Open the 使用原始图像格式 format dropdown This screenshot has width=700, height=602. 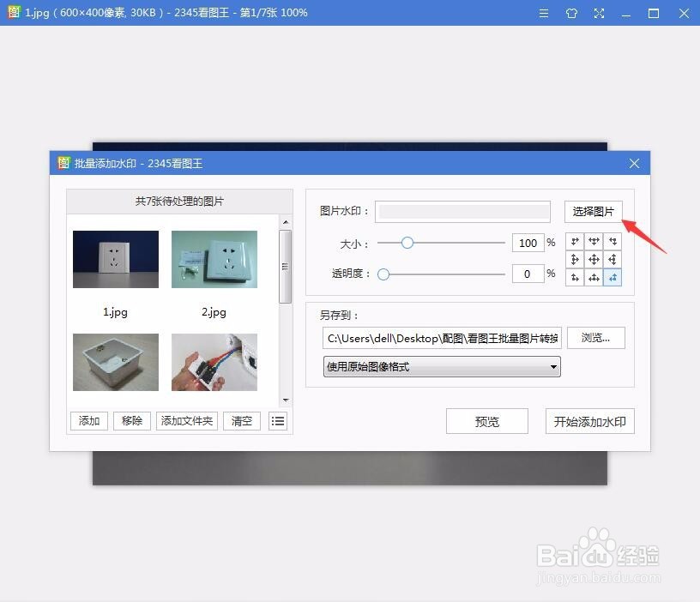coord(442,367)
